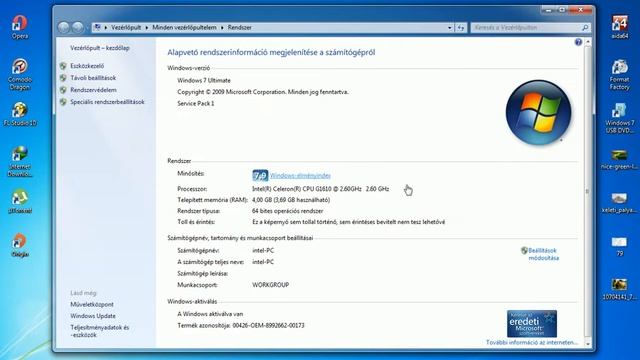Launch the µTorrent desktop icon
This screenshot has width=640, height=360.
pos(20,201)
